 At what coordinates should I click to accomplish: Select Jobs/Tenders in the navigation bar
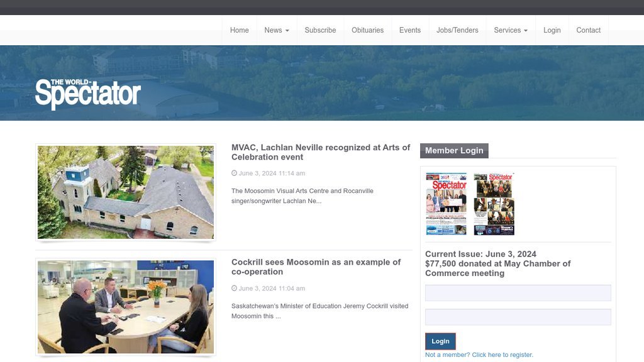[x=457, y=30]
